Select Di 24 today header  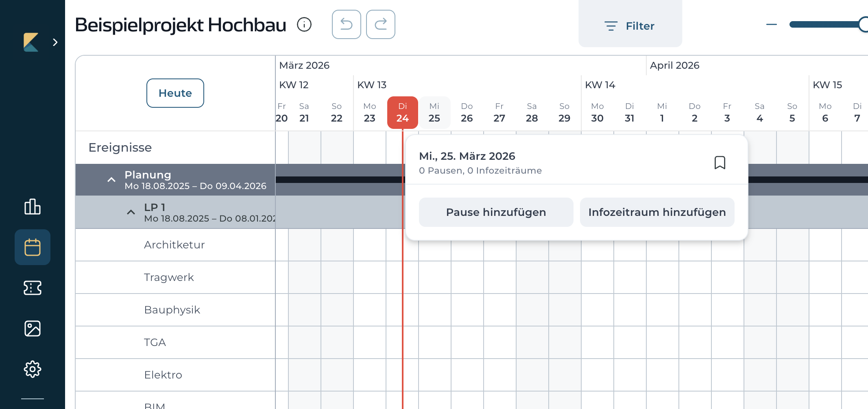403,113
